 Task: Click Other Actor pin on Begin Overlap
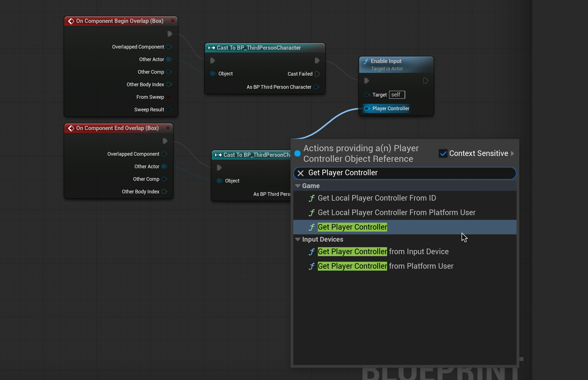coord(169,59)
